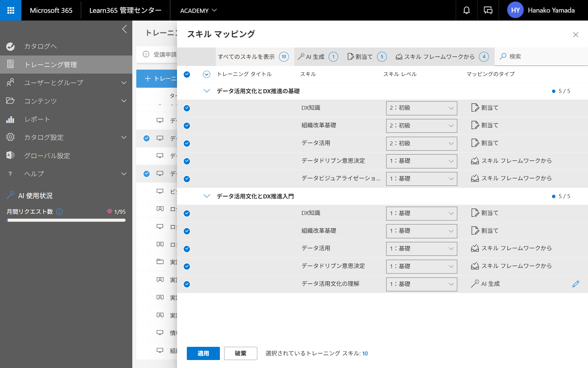
Task: Uncheck the データ活用文化の理解 skill
Action: [187, 284]
